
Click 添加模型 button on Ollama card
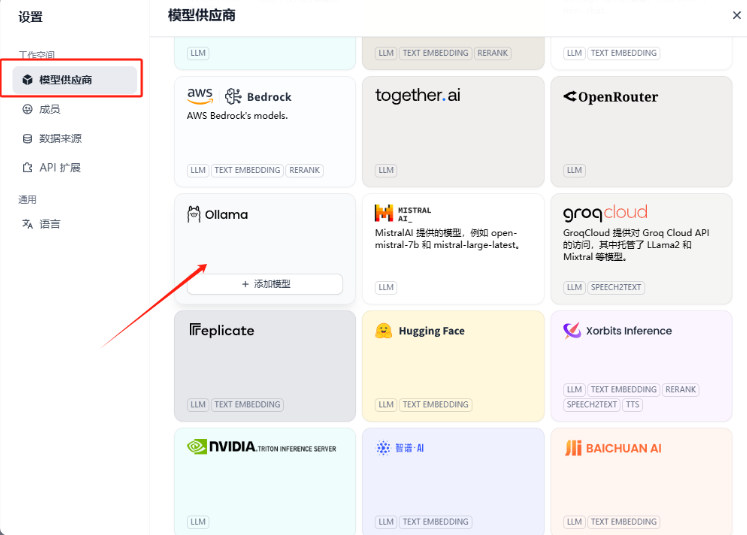coord(265,284)
